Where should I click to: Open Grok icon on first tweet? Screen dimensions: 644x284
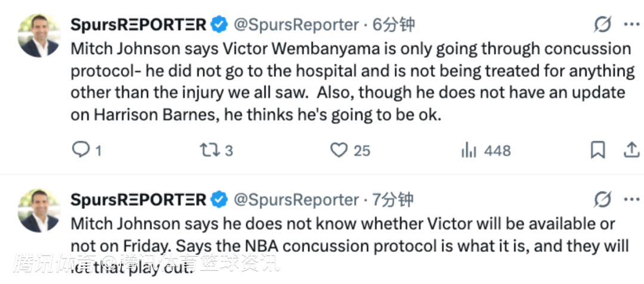(x=603, y=24)
